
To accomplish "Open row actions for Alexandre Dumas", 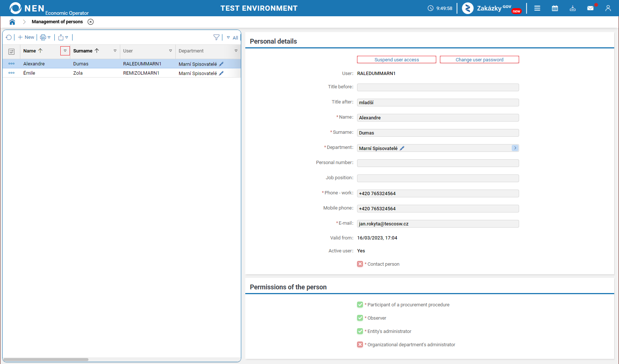I will click(11, 64).
